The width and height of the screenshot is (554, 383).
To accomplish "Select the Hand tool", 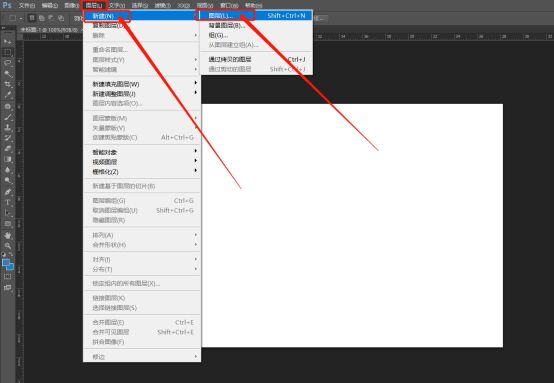I will point(7,235).
